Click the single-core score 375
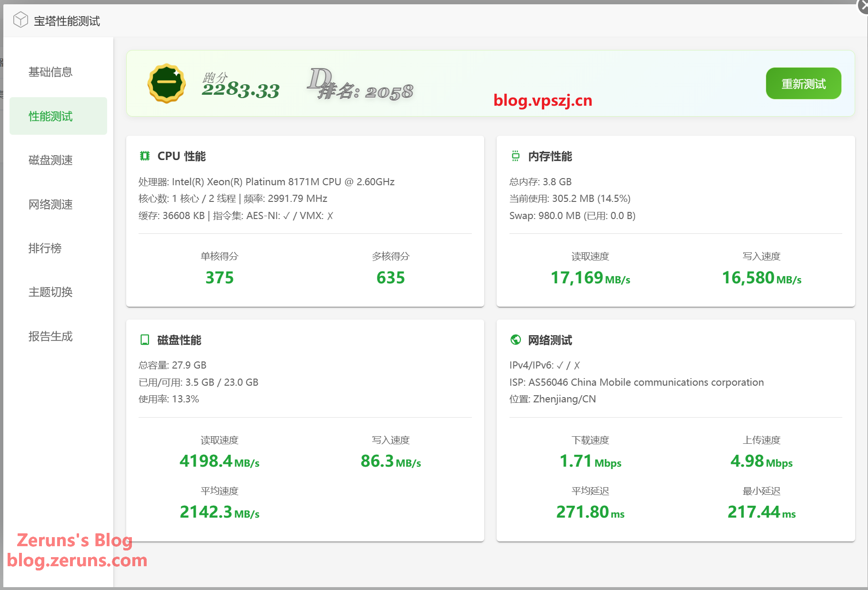 coord(219,278)
